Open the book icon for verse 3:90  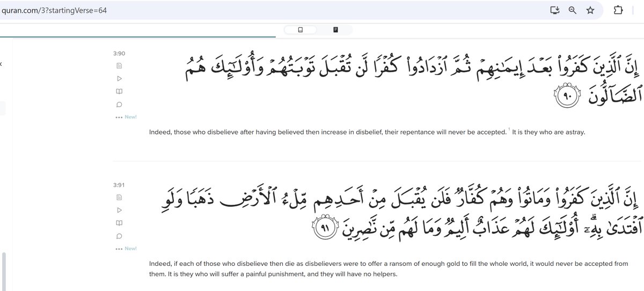coord(119,92)
